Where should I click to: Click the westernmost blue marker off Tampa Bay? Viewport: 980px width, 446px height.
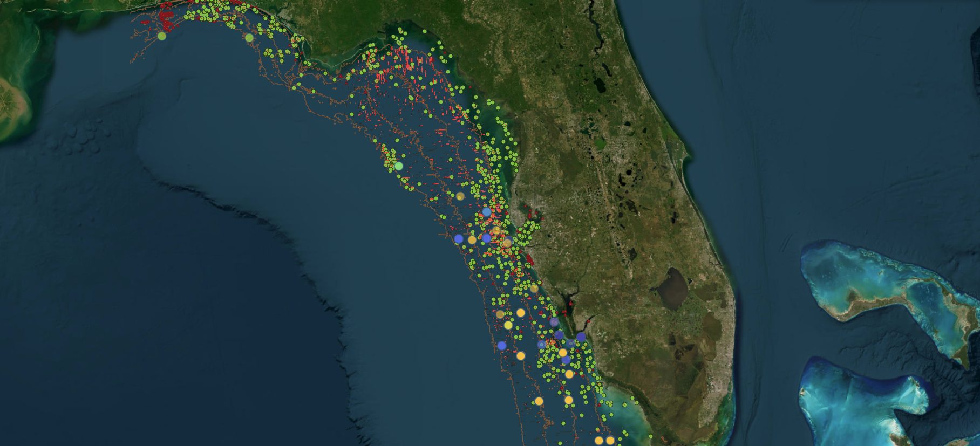(x=459, y=238)
